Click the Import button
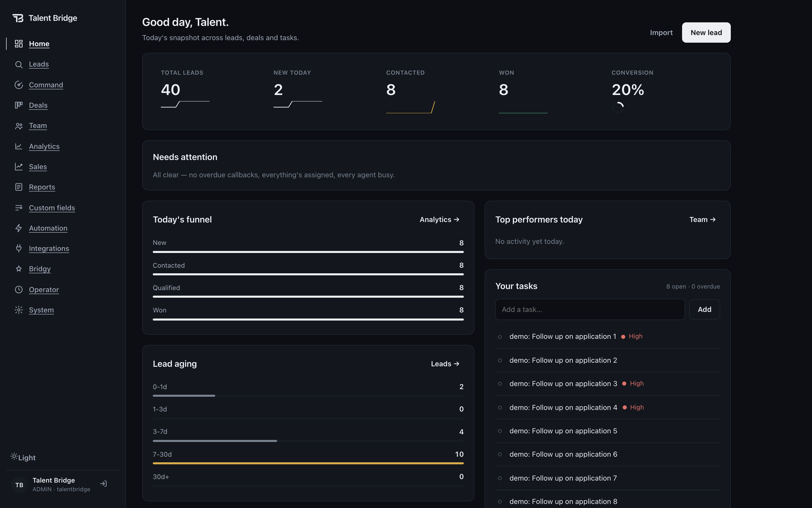 point(661,33)
